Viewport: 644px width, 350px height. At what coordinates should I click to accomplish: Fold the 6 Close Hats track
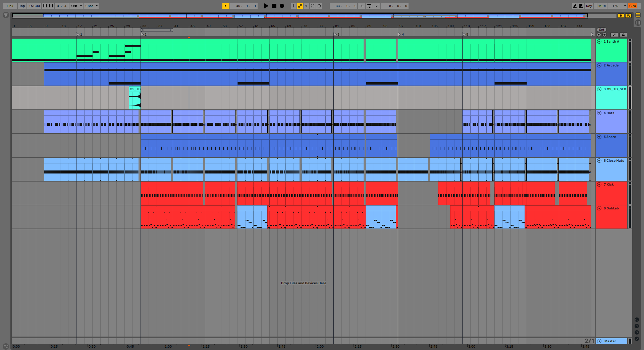click(x=599, y=161)
